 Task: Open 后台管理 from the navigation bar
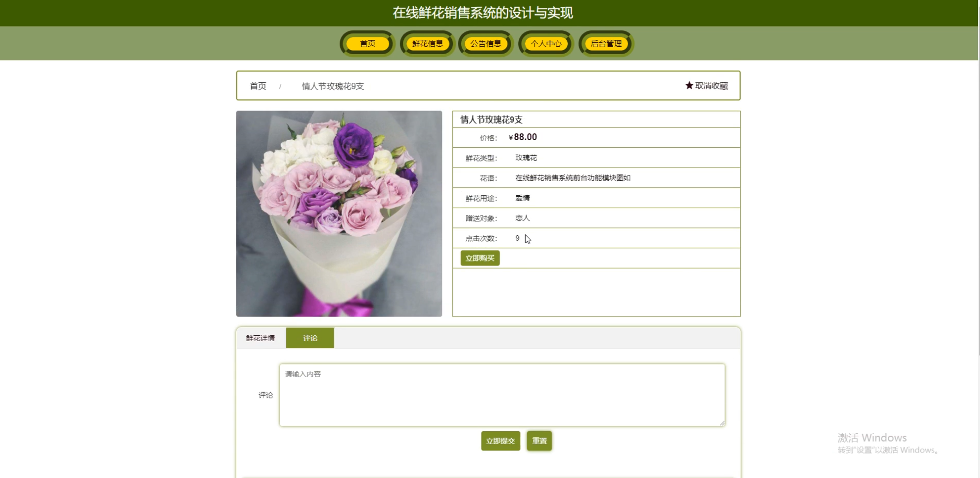point(606,44)
